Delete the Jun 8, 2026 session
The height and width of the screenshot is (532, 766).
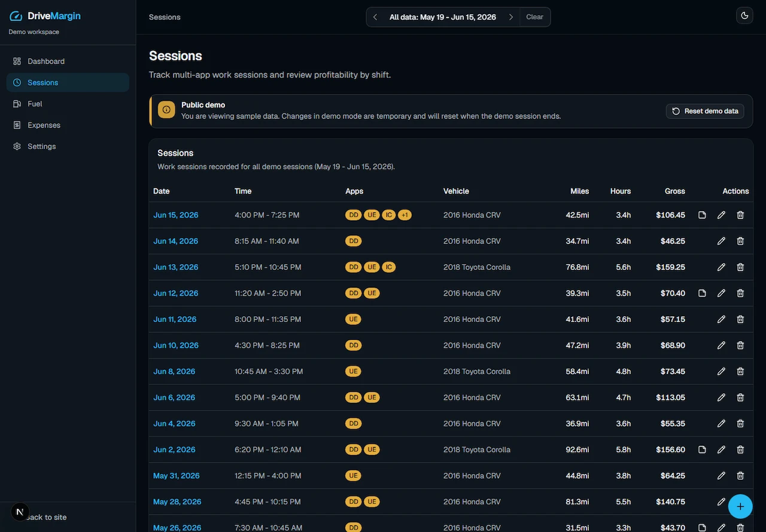point(740,371)
